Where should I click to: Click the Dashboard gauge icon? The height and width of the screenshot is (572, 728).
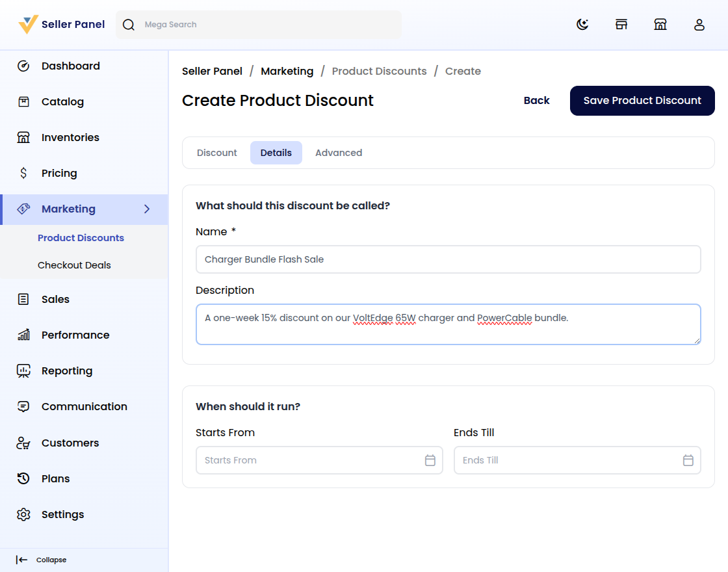(23, 66)
